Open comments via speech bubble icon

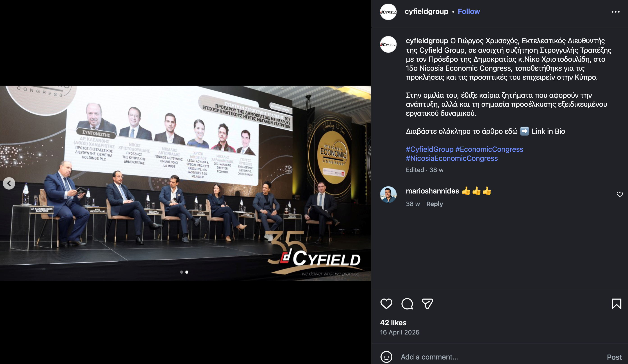tap(407, 304)
